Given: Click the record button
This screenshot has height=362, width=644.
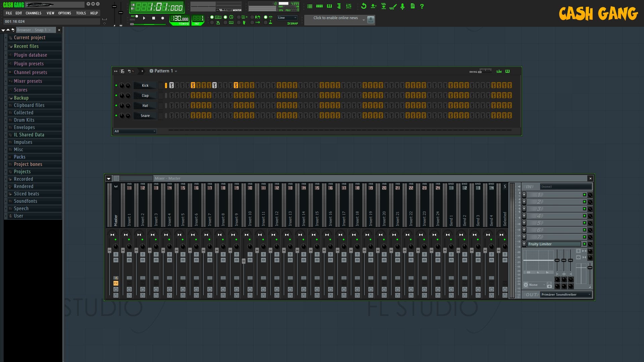Looking at the screenshot, I should coord(163,18).
